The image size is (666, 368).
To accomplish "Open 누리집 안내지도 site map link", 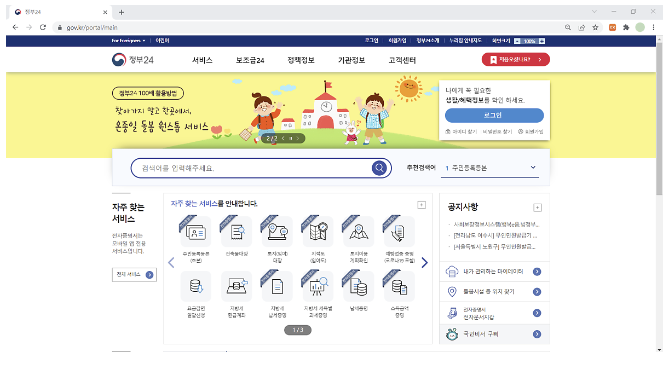I will click(466, 40).
